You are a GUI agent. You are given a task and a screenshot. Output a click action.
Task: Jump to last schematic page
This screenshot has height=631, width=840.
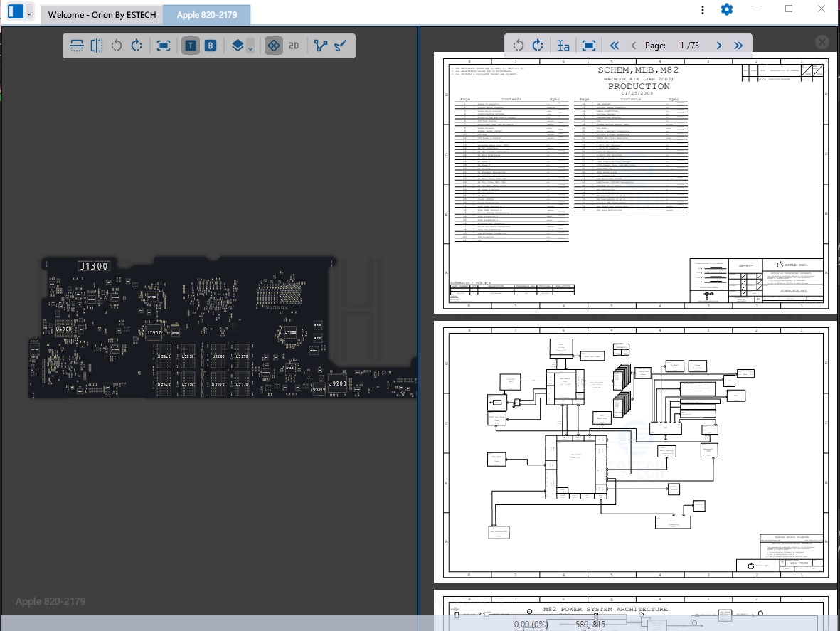pos(738,46)
